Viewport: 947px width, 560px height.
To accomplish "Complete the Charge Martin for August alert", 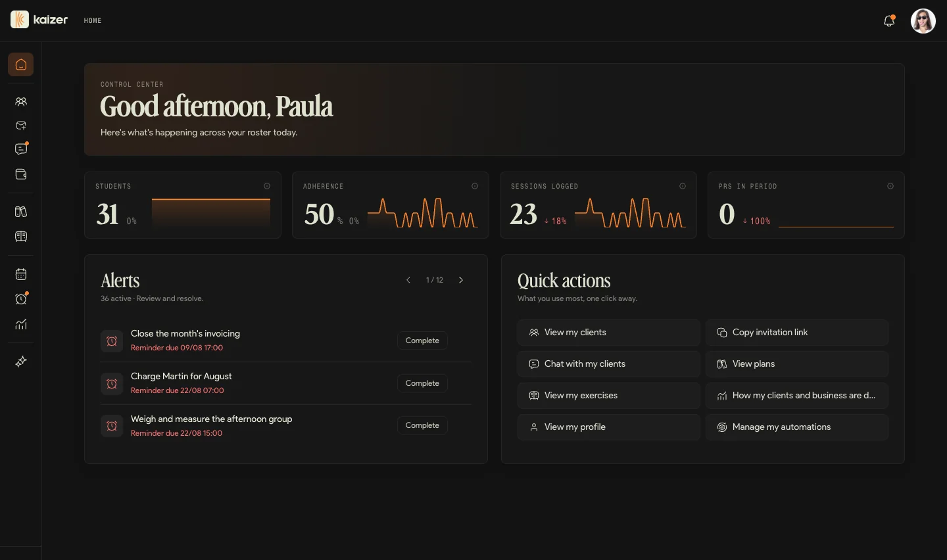I will 422,383.
